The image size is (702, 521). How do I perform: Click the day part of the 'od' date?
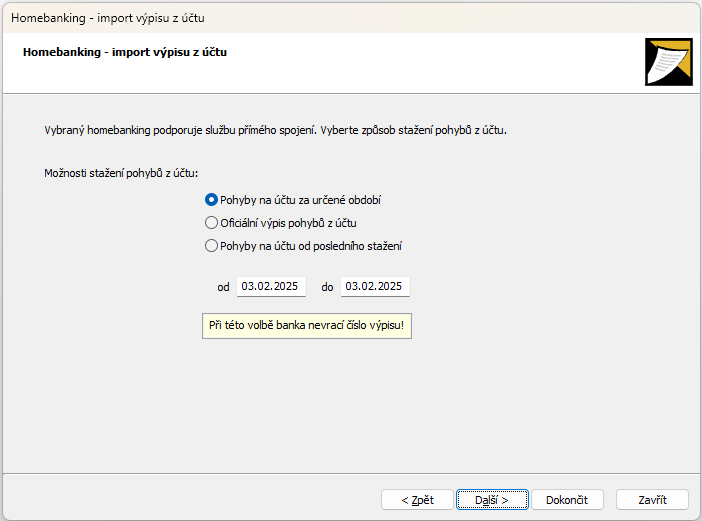248,287
